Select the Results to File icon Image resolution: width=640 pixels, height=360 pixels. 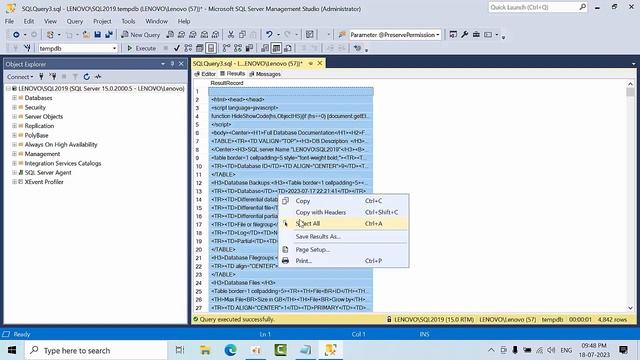[288, 48]
